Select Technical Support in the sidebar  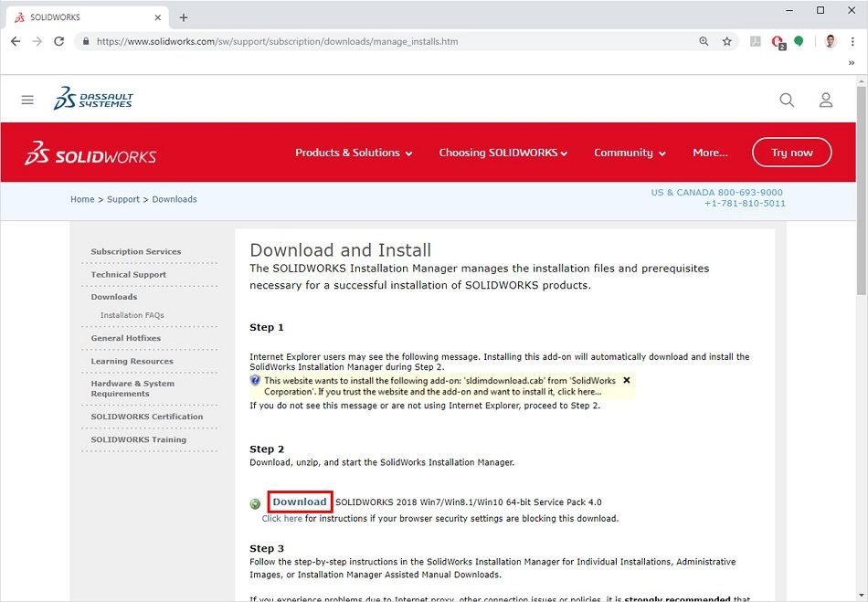point(129,274)
